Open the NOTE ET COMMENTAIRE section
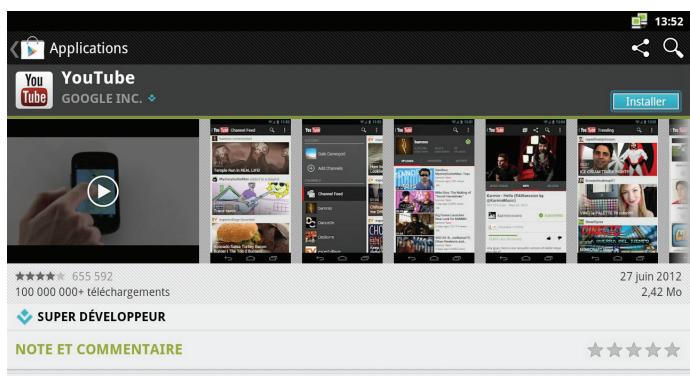Screen dimensions: 690x376 point(99,349)
